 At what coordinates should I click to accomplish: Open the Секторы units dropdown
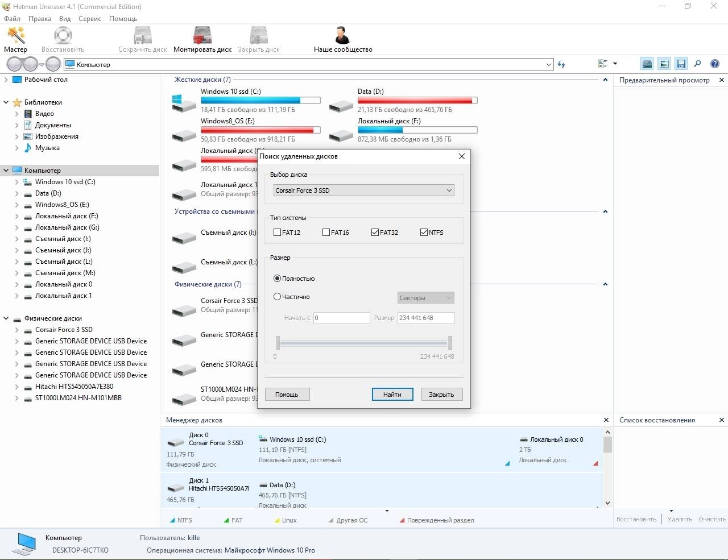(425, 298)
